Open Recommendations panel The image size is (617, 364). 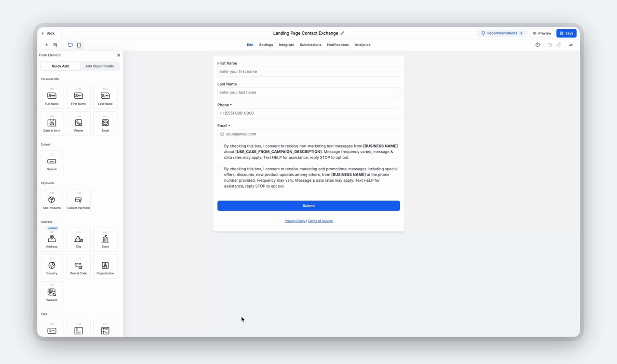[502, 33]
